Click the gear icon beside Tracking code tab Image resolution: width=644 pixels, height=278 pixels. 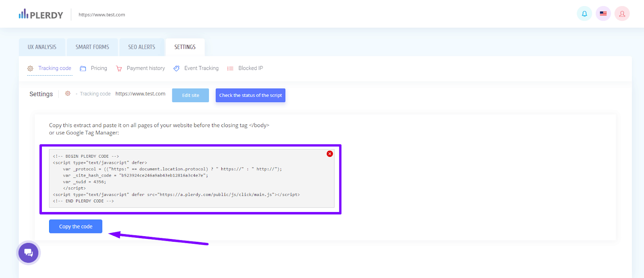pos(30,68)
